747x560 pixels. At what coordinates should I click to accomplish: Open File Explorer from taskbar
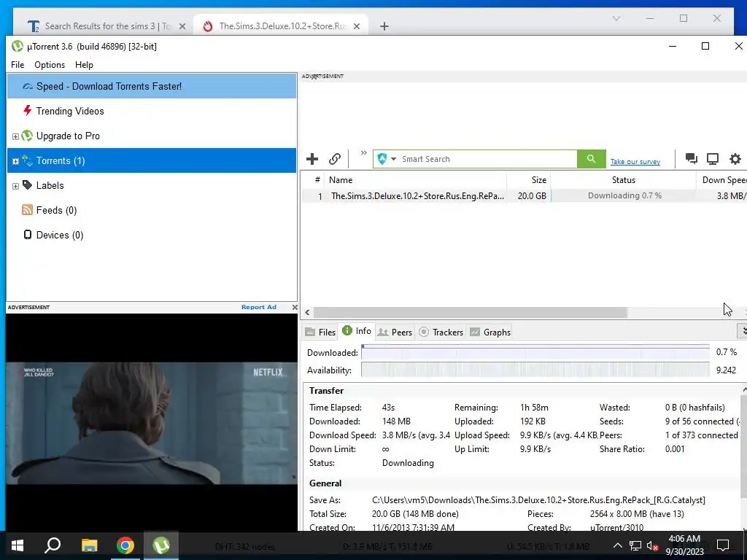[x=89, y=545]
